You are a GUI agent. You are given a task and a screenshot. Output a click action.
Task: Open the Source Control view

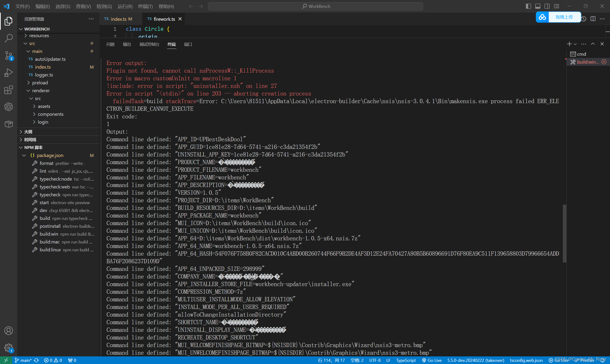tap(9, 56)
